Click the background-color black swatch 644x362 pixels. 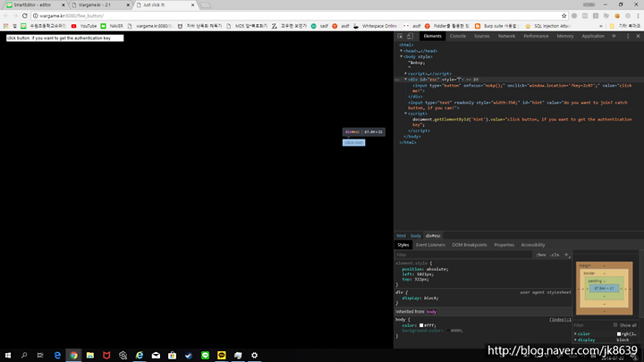click(448, 331)
